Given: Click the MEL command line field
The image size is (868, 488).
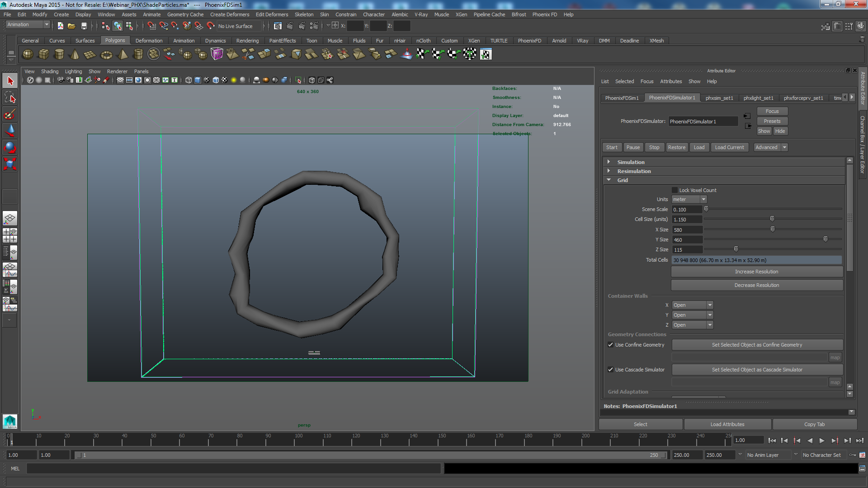Looking at the screenshot, I should 233,469.
